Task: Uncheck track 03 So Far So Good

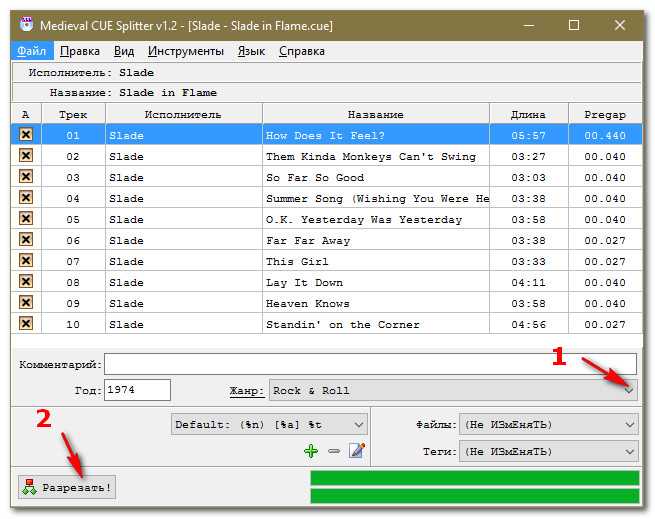Action: pyautogui.click(x=26, y=176)
